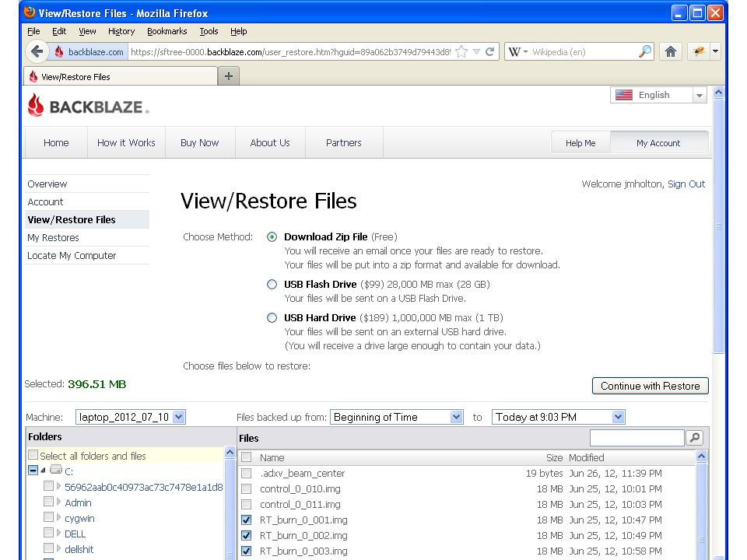The image size is (747, 560).
Task: Uncheck RT_burn_0_001.img file
Action: (247, 520)
